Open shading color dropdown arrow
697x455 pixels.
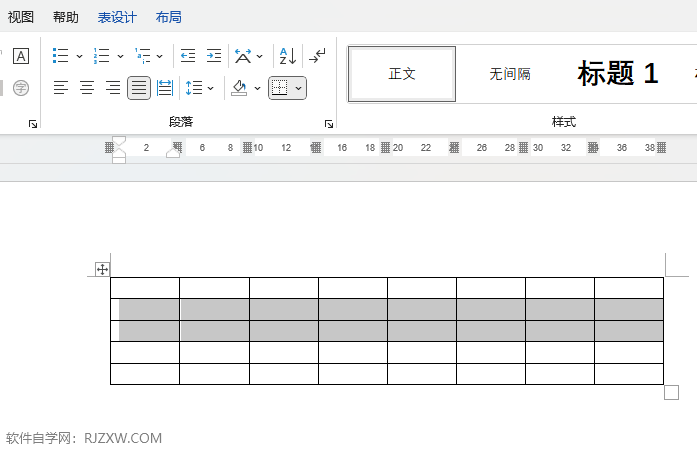pyautogui.click(x=257, y=88)
